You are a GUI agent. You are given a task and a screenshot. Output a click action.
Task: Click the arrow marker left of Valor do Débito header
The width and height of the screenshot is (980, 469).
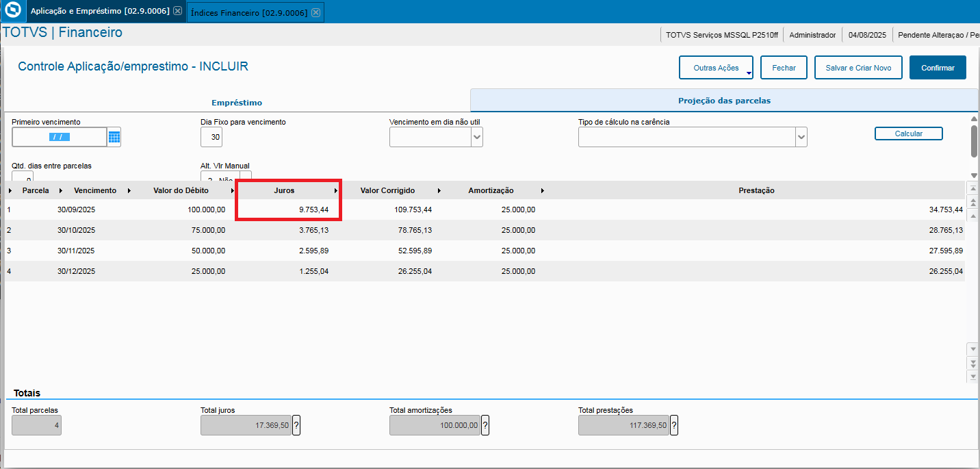tap(129, 190)
